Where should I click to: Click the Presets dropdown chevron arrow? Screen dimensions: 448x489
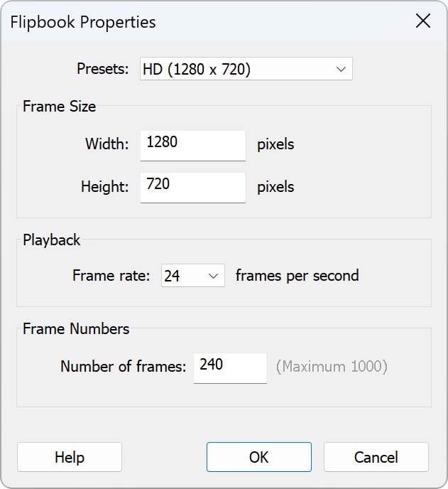click(341, 69)
